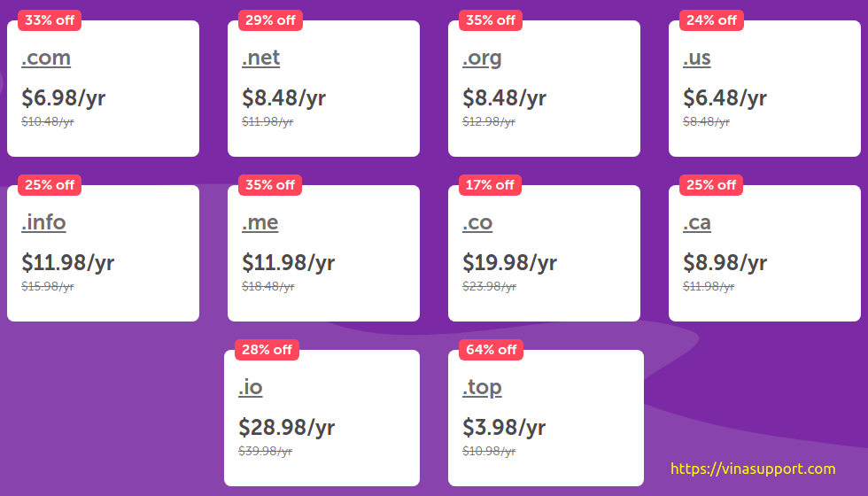This screenshot has height=496, width=868.
Task: Click the 17% off badge
Action: 490,185
